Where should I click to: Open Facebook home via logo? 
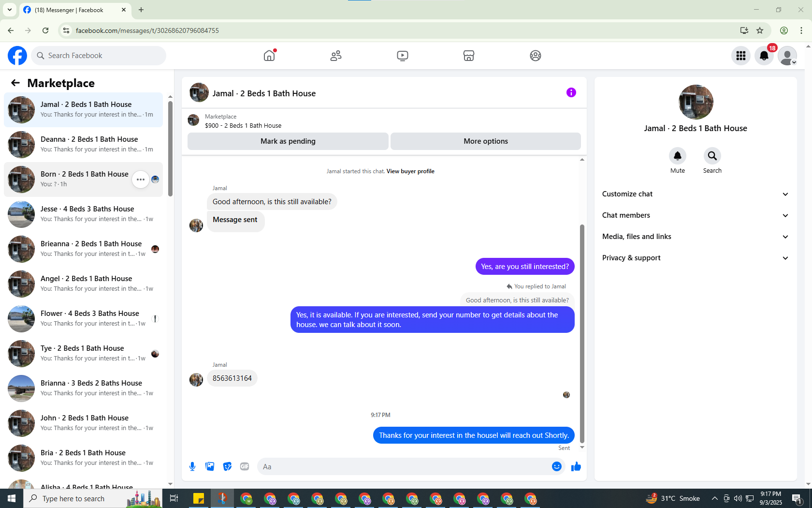(x=17, y=56)
